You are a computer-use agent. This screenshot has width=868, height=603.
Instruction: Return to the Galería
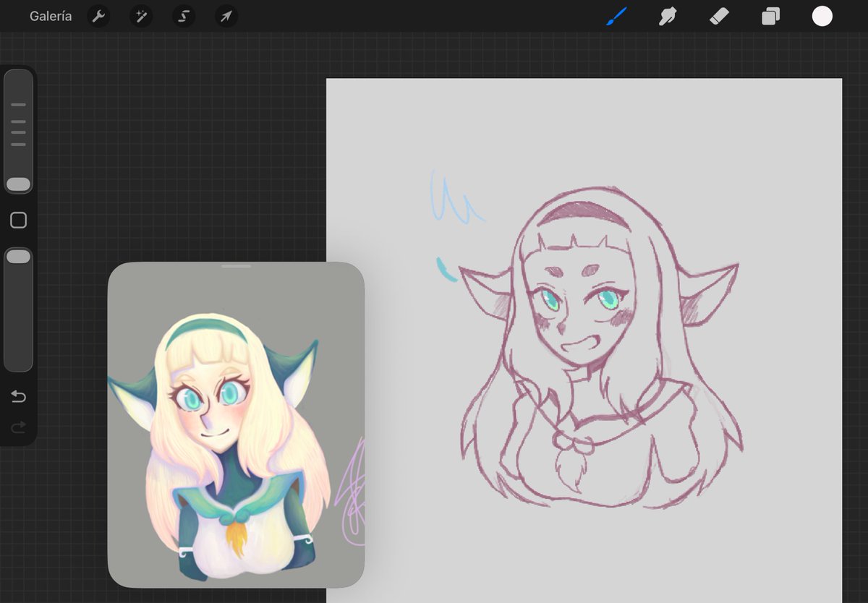point(50,16)
